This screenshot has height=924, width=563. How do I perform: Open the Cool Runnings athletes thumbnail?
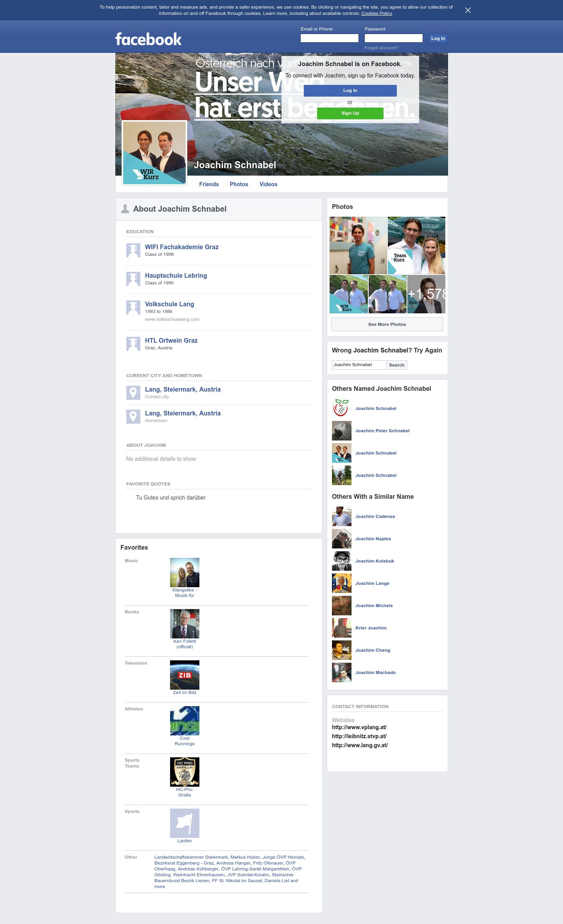tap(185, 721)
